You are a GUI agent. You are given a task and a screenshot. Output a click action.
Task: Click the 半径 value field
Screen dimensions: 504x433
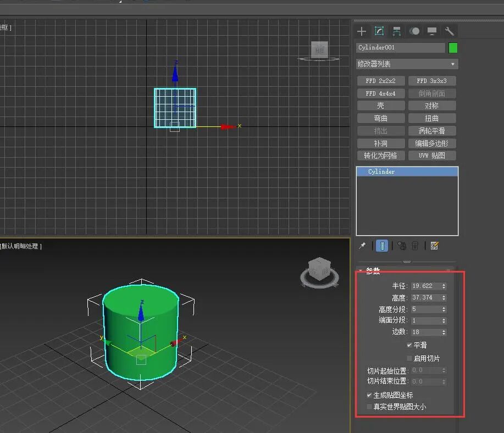pyautogui.click(x=426, y=286)
